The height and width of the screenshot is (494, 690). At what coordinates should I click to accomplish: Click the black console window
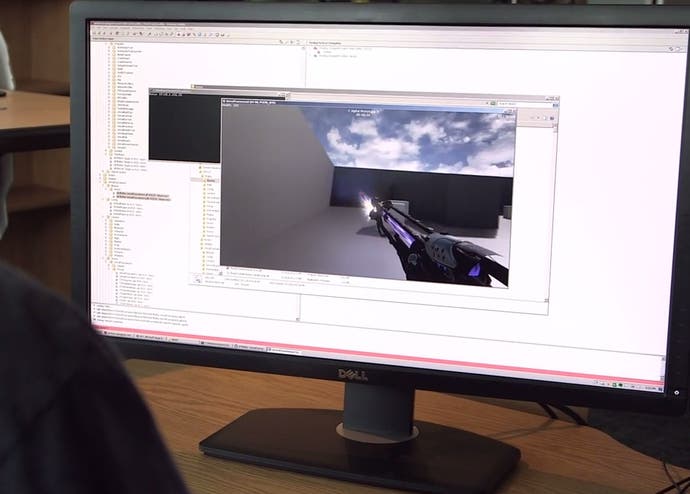point(184,128)
